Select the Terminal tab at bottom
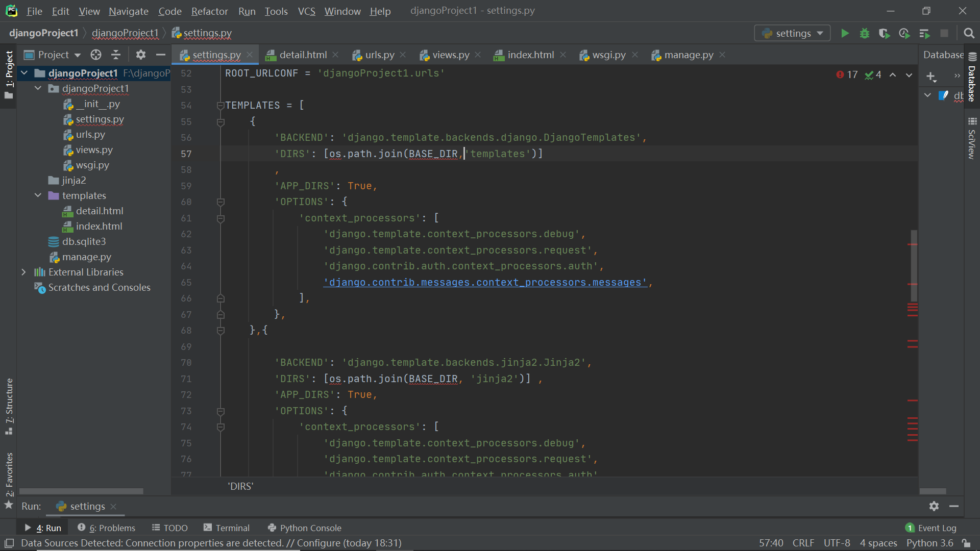The width and height of the screenshot is (980, 551). click(x=231, y=528)
